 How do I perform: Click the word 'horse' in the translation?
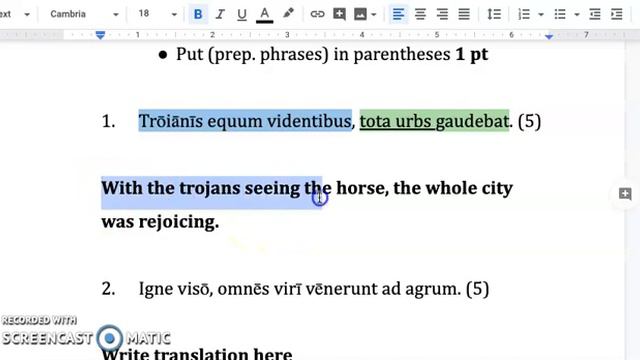tap(360, 188)
